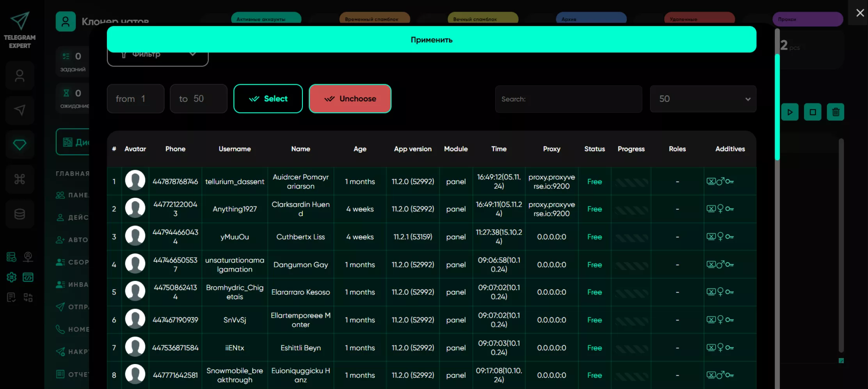The image size is (868, 389).
Task: Sort table by App version header
Action: [413, 149]
